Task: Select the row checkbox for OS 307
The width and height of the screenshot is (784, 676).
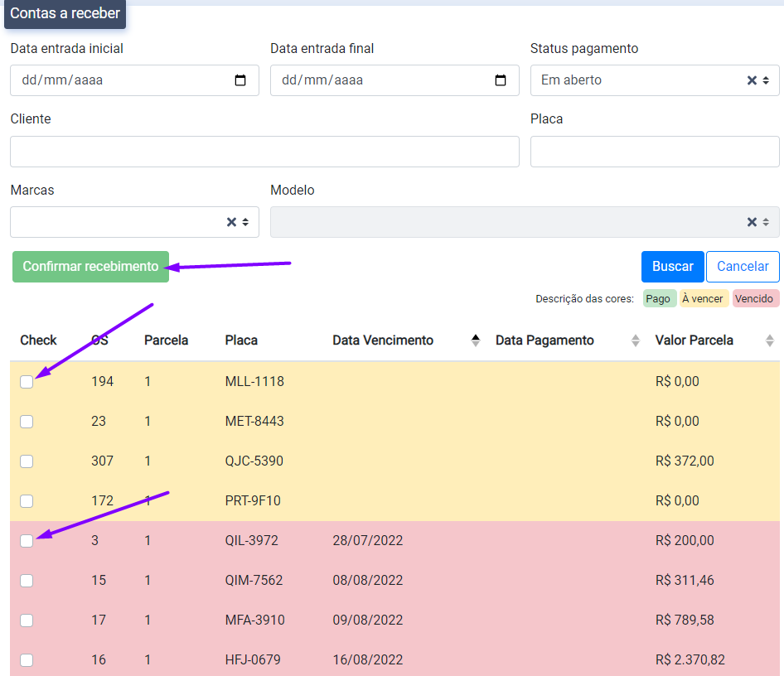Action: pyautogui.click(x=27, y=461)
